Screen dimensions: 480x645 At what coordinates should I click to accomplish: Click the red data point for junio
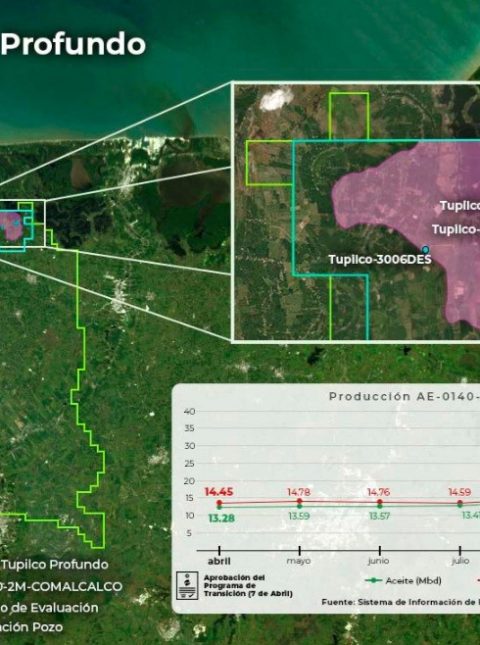[x=380, y=502]
